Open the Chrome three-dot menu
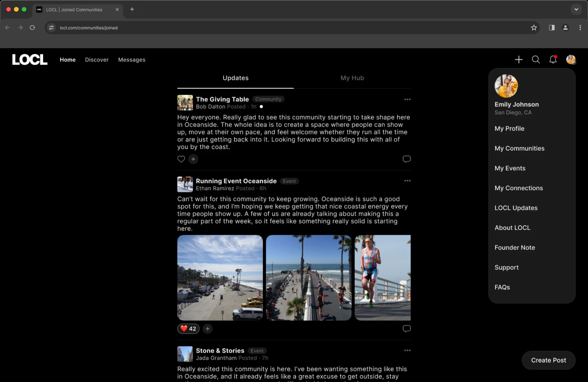 point(580,28)
